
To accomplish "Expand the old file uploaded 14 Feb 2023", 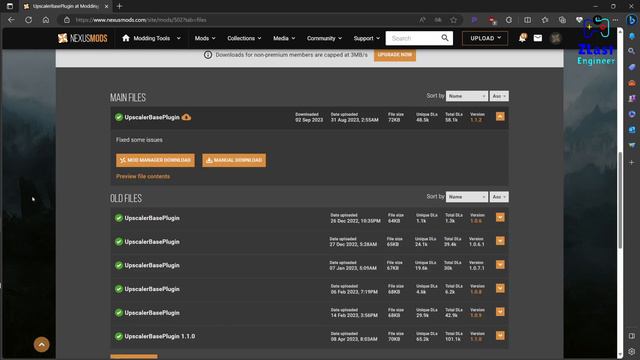I will click(500, 312).
